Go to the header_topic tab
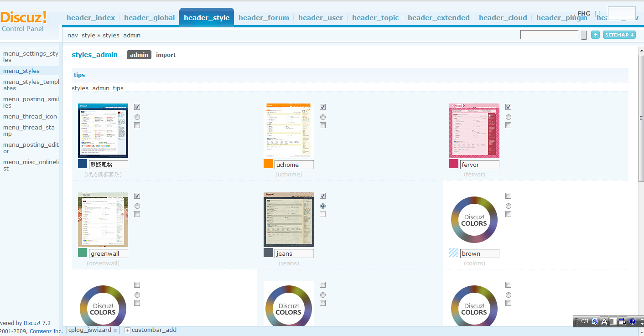644x336 pixels. (x=375, y=18)
